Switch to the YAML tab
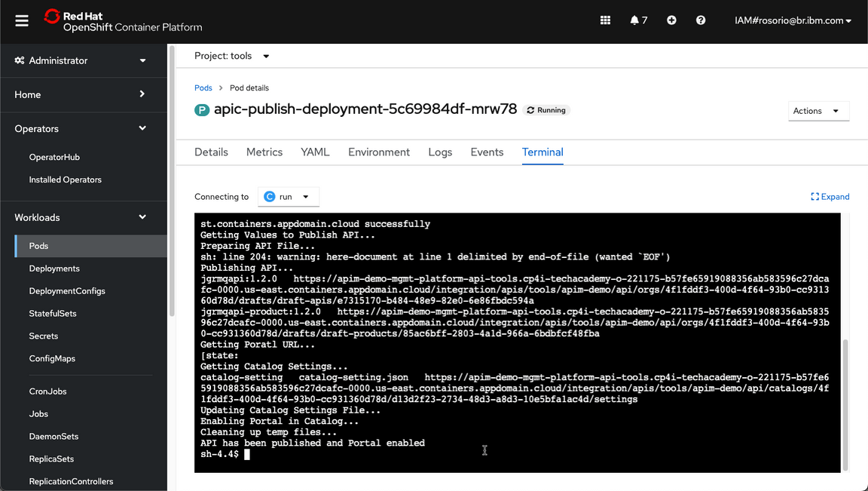Image resolution: width=868 pixels, height=491 pixels. pos(315,152)
